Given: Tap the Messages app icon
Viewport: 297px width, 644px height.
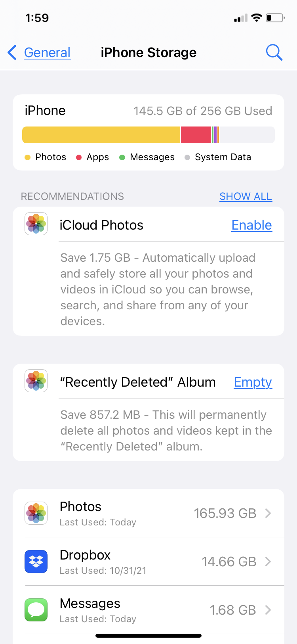Looking at the screenshot, I should [x=36, y=610].
